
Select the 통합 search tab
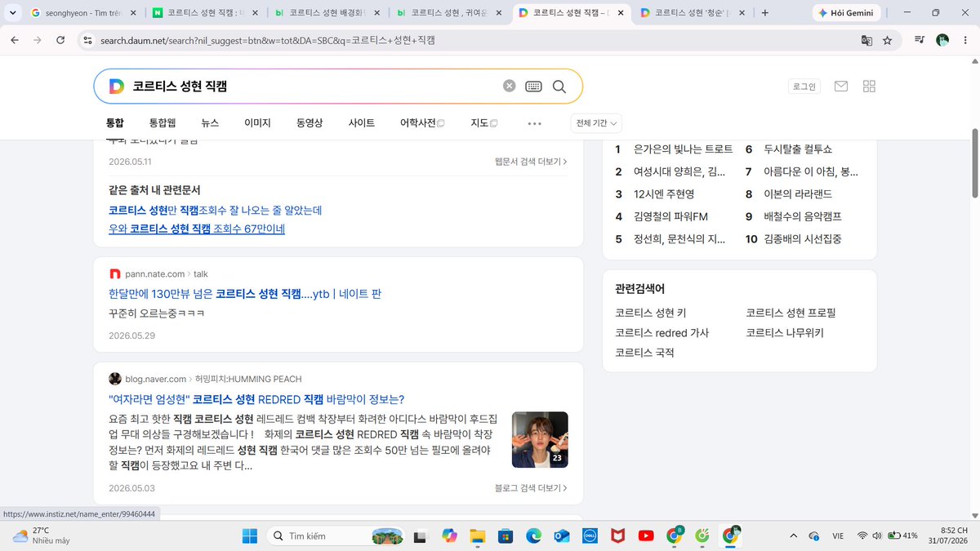115,123
